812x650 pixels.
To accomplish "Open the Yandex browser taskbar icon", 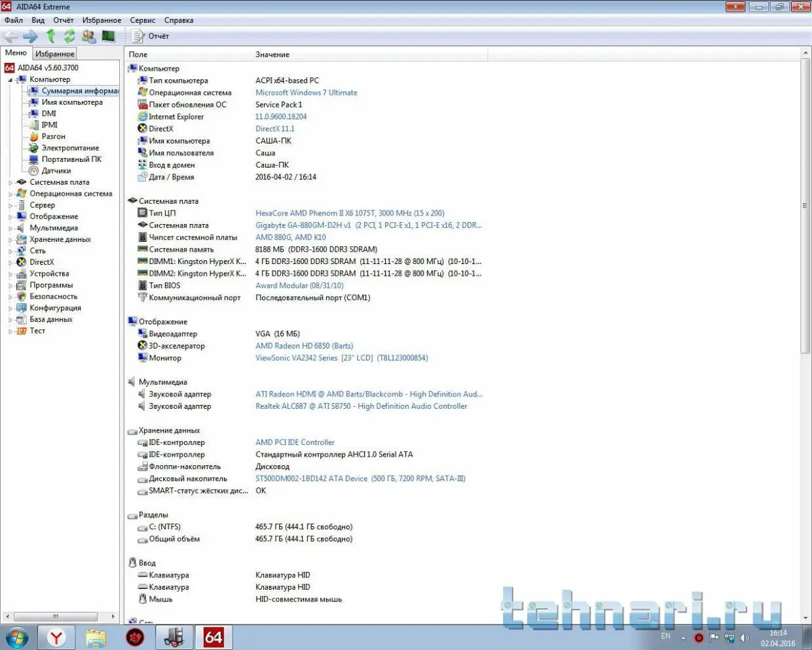I will [x=56, y=638].
